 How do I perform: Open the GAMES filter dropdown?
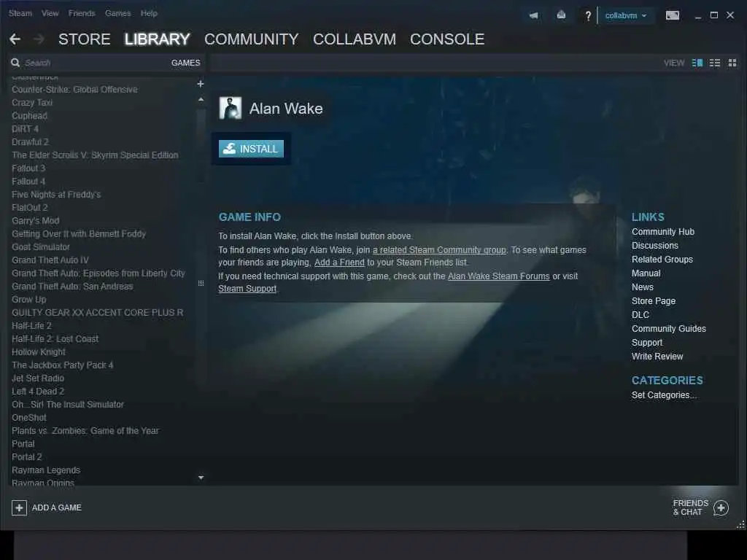[x=185, y=63]
